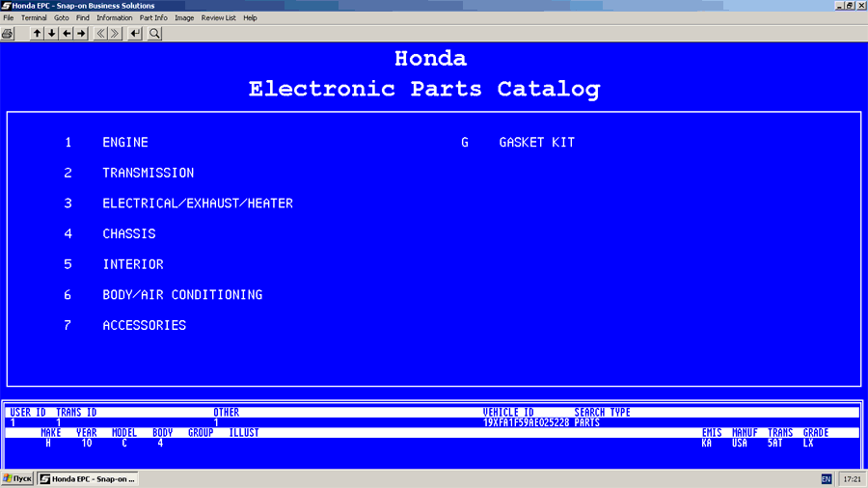Open the Part Info menu
The width and height of the screenshot is (868, 488).
coord(153,17)
